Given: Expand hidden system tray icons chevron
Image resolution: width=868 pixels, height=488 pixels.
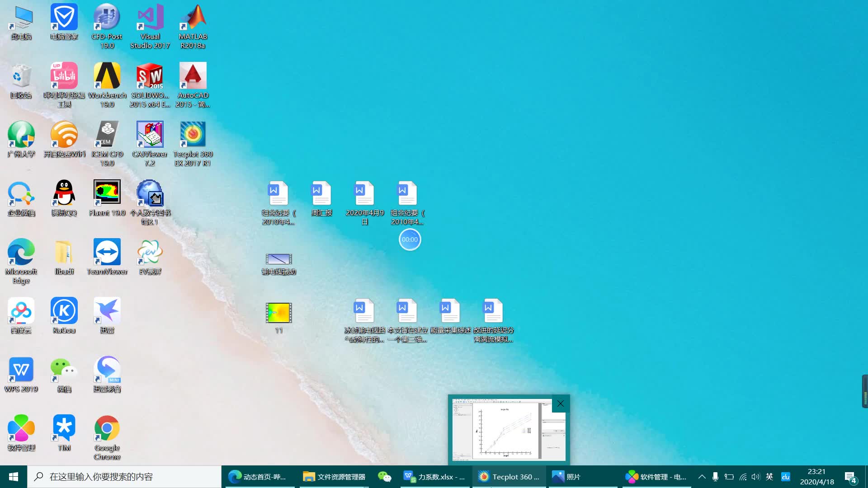Looking at the screenshot, I should [702, 477].
